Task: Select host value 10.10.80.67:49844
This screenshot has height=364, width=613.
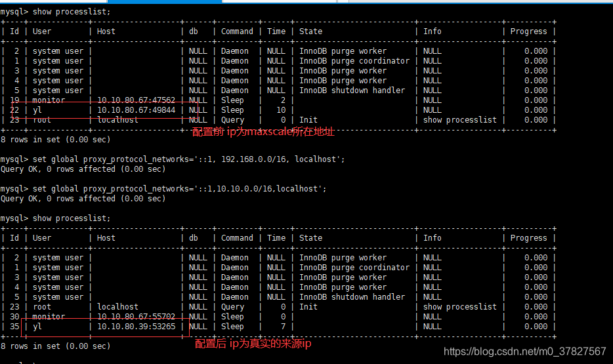Action: tap(136, 110)
